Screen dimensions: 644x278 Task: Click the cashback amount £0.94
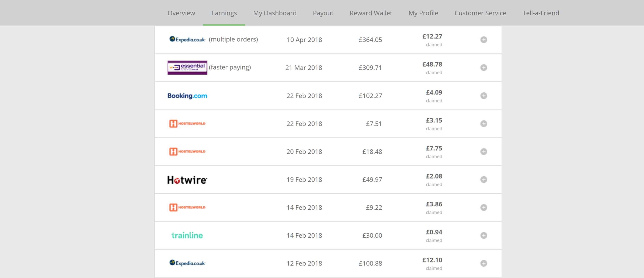coord(434,232)
